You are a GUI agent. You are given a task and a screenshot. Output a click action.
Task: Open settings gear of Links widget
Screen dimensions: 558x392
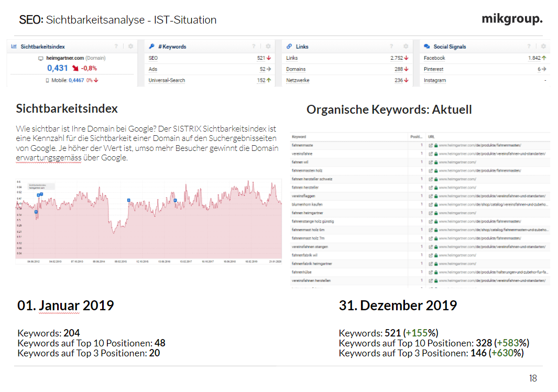pos(406,46)
